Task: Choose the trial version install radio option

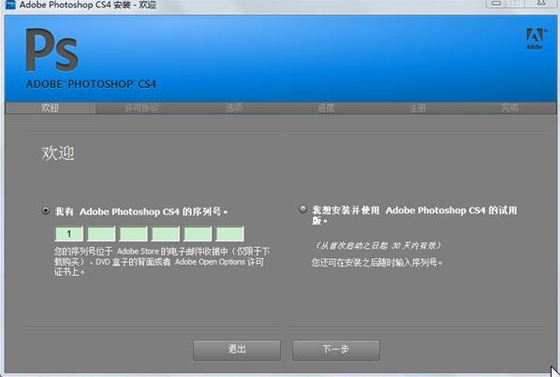Action: 303,209
